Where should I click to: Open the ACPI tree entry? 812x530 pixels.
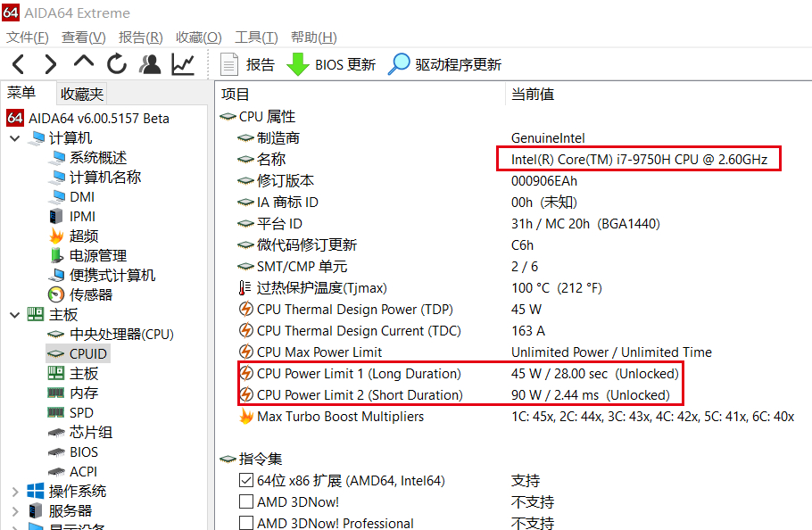pos(83,472)
